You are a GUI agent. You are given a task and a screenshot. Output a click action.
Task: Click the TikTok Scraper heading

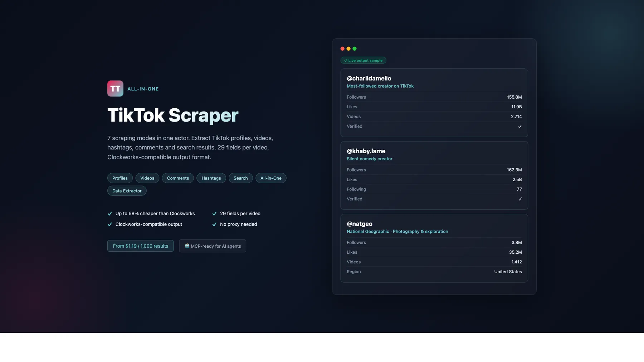tap(173, 115)
